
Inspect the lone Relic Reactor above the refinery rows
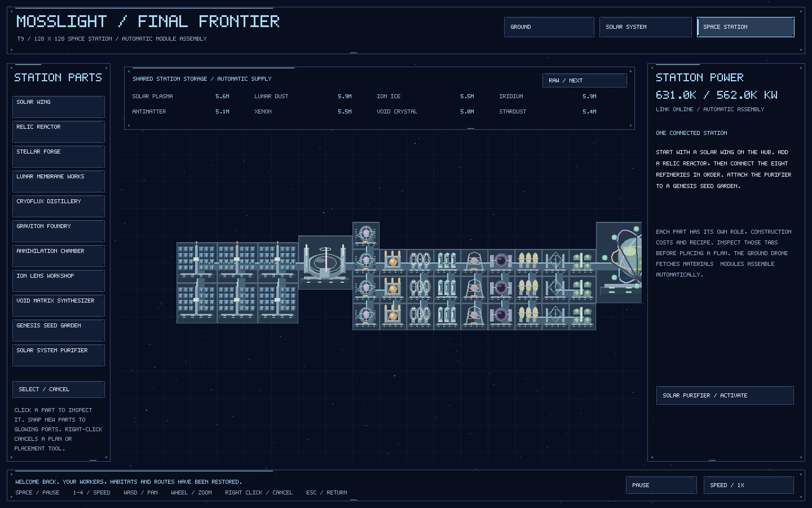366,235
